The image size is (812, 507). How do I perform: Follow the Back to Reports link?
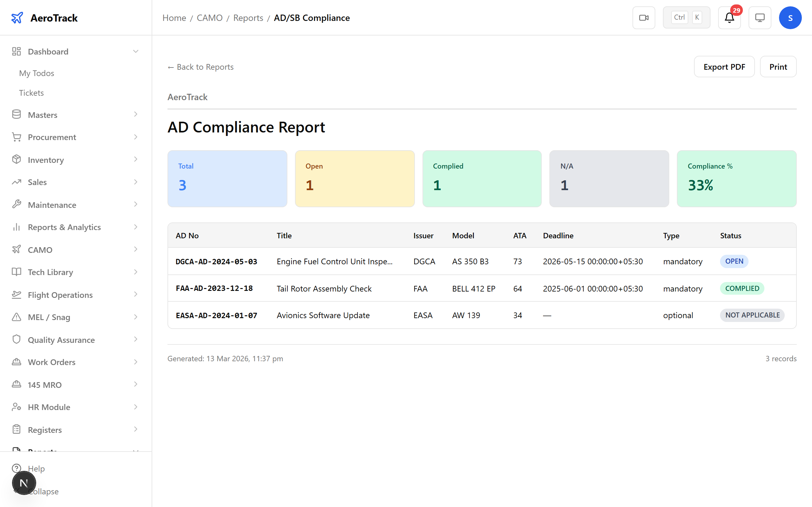point(200,67)
